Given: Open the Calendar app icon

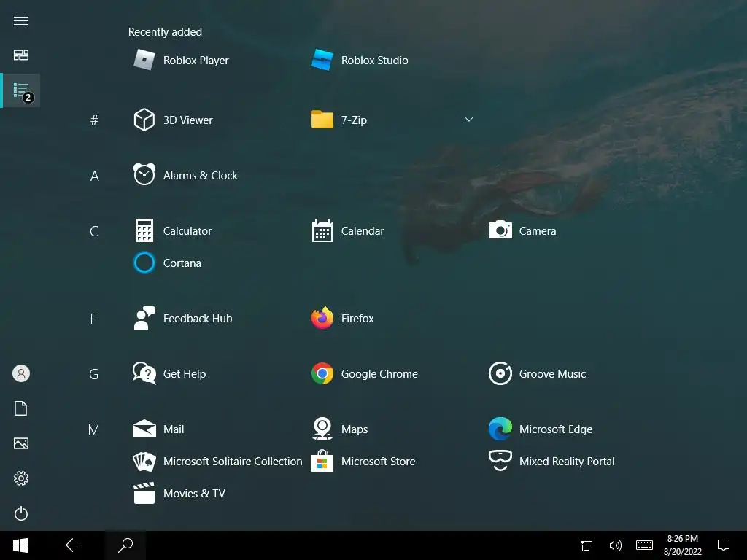Looking at the screenshot, I should [x=322, y=230].
